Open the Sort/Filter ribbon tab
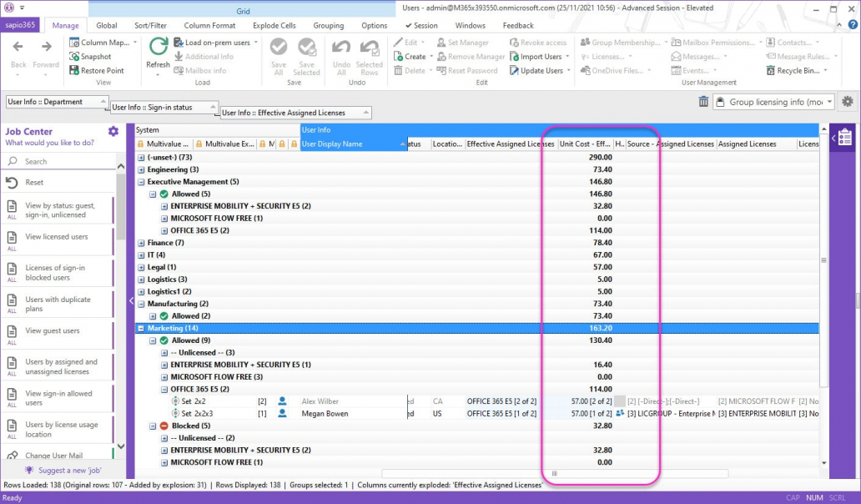861x504 pixels. click(x=150, y=25)
